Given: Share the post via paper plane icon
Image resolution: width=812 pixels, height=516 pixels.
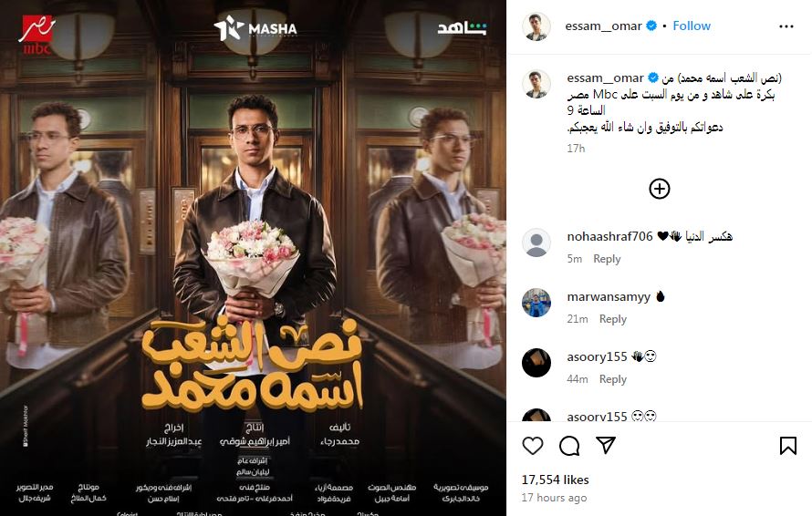Looking at the screenshot, I should 606,445.
